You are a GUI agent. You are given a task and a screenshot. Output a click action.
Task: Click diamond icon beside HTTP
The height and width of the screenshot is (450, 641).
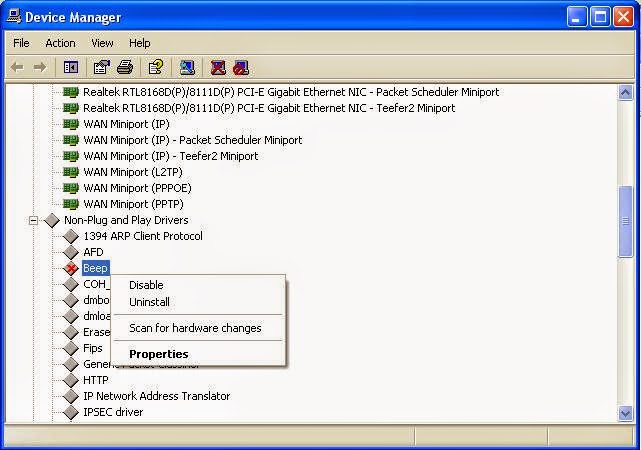coord(71,380)
